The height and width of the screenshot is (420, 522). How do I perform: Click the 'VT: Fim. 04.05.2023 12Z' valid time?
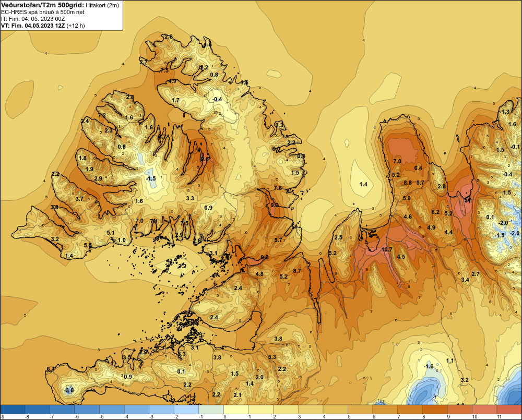33,26
